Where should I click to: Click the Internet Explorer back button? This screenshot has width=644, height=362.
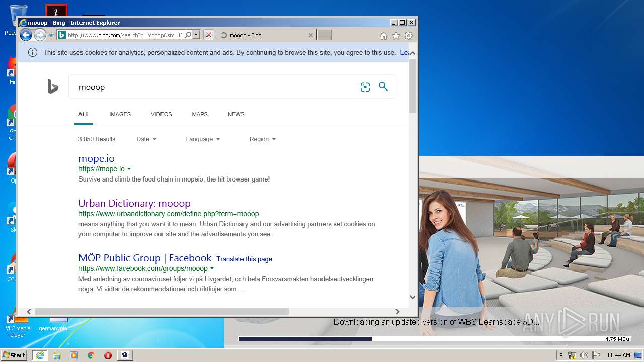tap(26, 35)
